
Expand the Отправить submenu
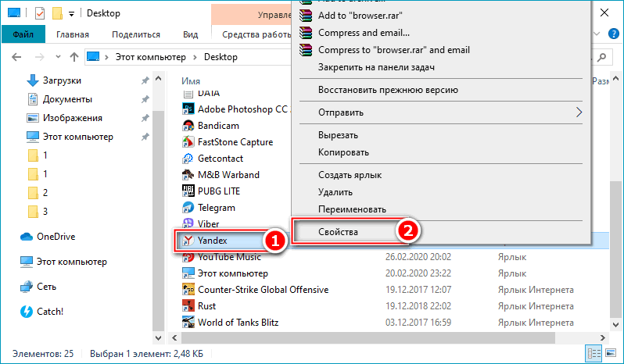click(579, 112)
